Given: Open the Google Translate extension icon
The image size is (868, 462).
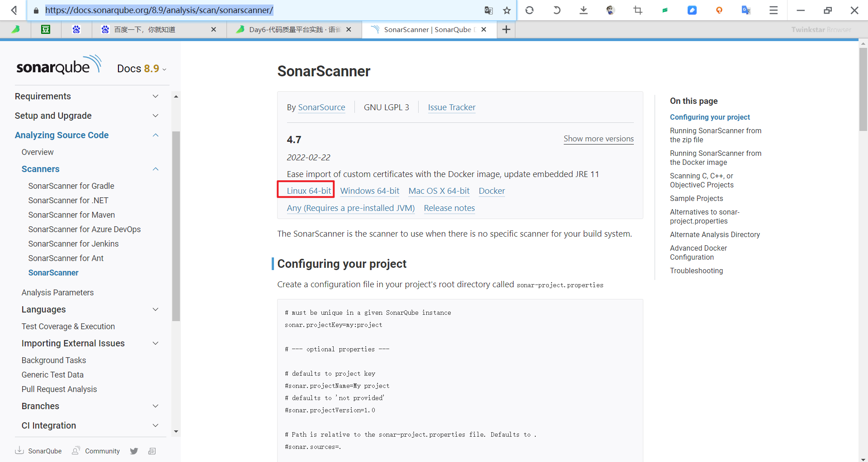Looking at the screenshot, I should 746,10.
